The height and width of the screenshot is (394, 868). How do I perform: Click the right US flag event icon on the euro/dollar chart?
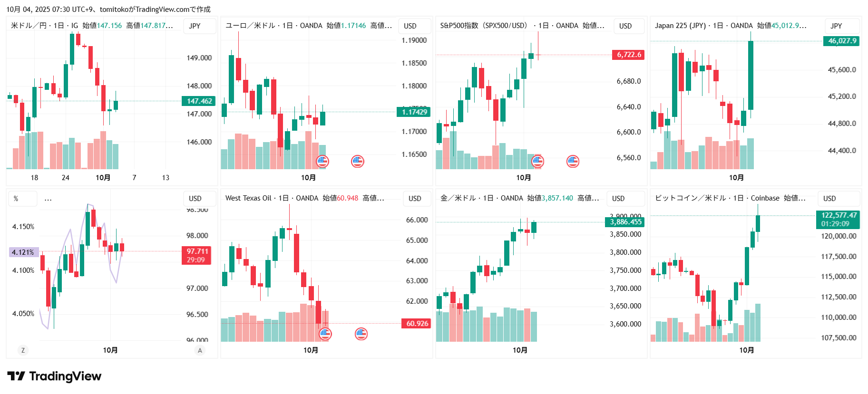[358, 162]
